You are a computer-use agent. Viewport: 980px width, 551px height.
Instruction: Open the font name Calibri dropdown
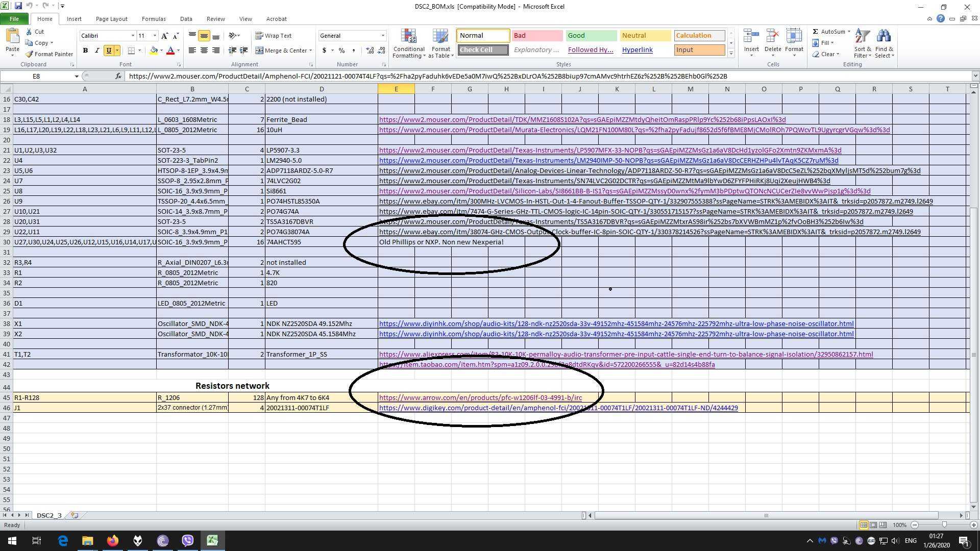coord(133,36)
